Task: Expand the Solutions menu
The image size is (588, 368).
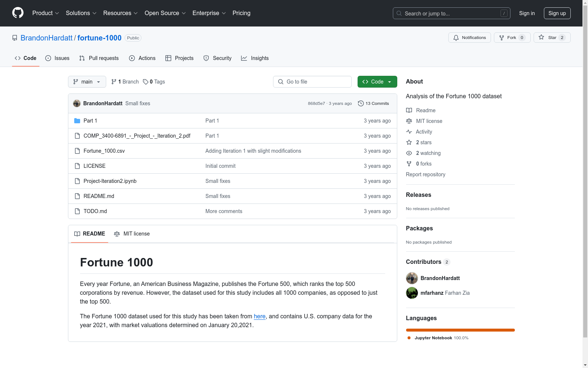Action: click(x=81, y=13)
